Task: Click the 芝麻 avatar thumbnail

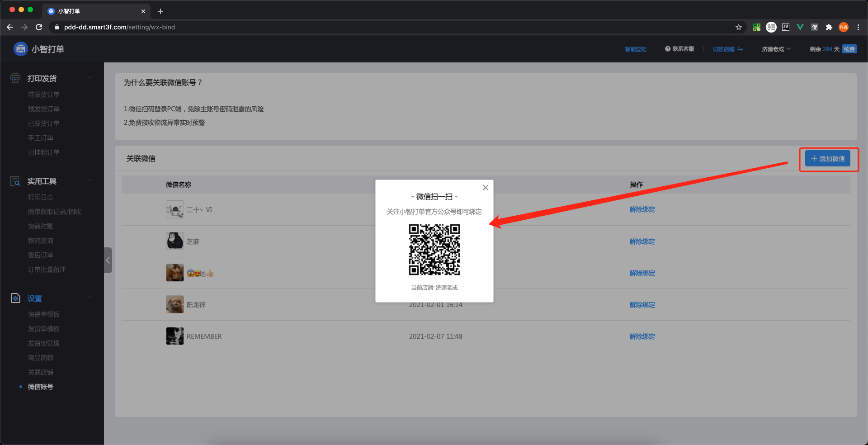Action: pyautogui.click(x=175, y=241)
